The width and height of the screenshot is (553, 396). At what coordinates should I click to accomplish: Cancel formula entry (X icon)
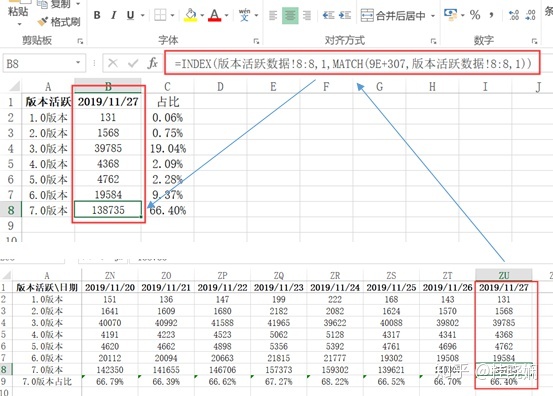click(x=113, y=63)
